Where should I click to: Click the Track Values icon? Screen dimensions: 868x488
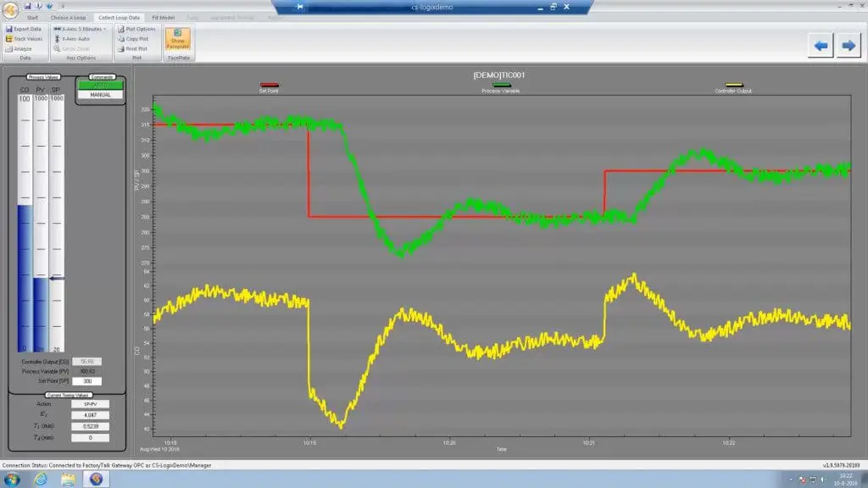9,39
